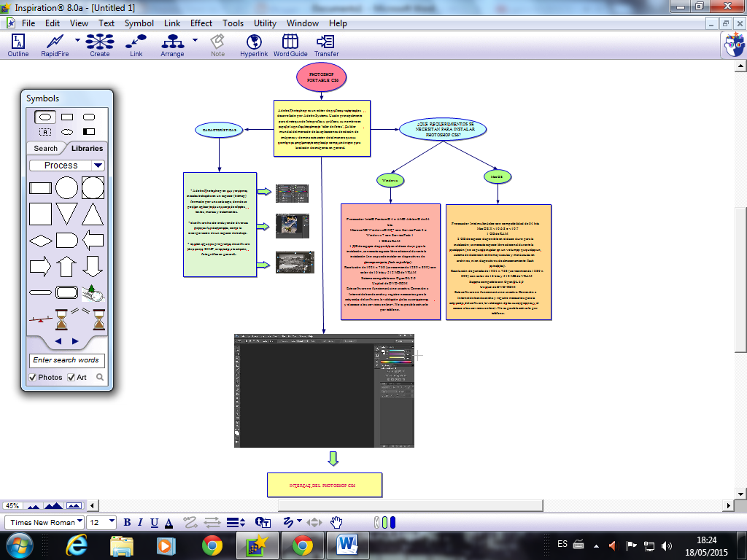Toggle Italic formatting

[140, 522]
